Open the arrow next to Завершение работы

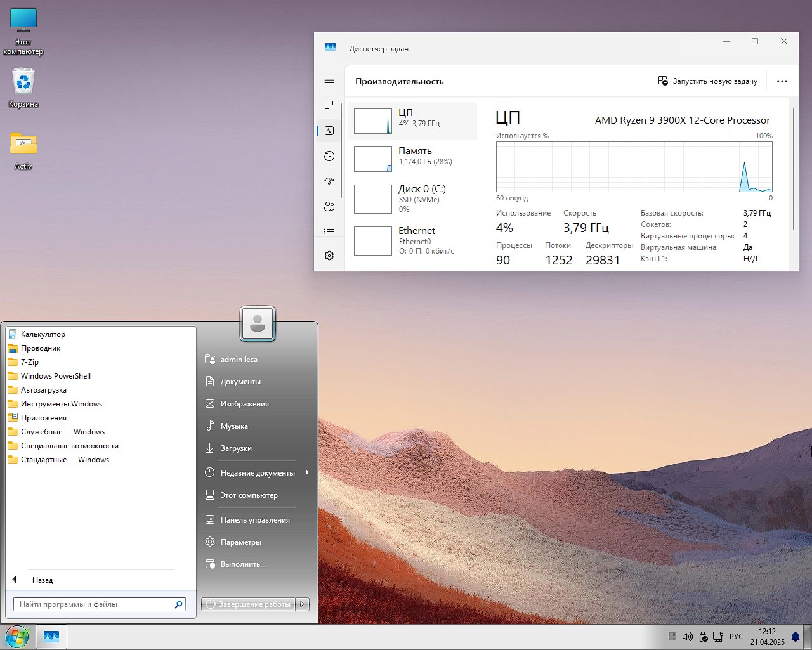(303, 604)
